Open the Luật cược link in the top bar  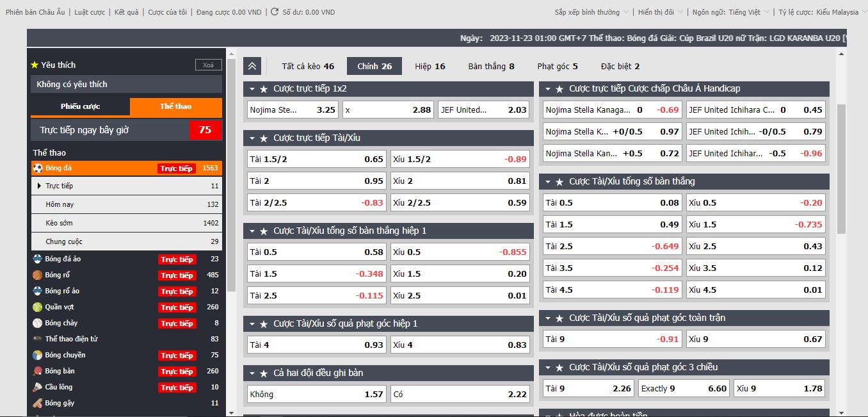(x=89, y=12)
